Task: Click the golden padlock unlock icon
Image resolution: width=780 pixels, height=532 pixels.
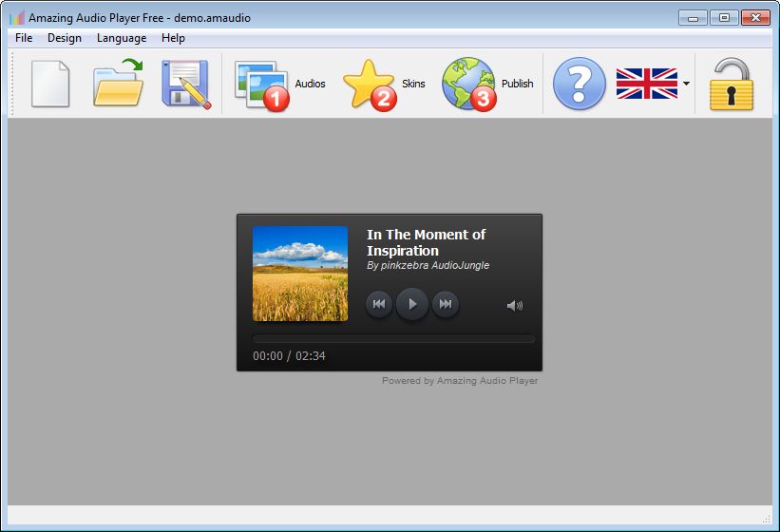Action: (x=732, y=84)
